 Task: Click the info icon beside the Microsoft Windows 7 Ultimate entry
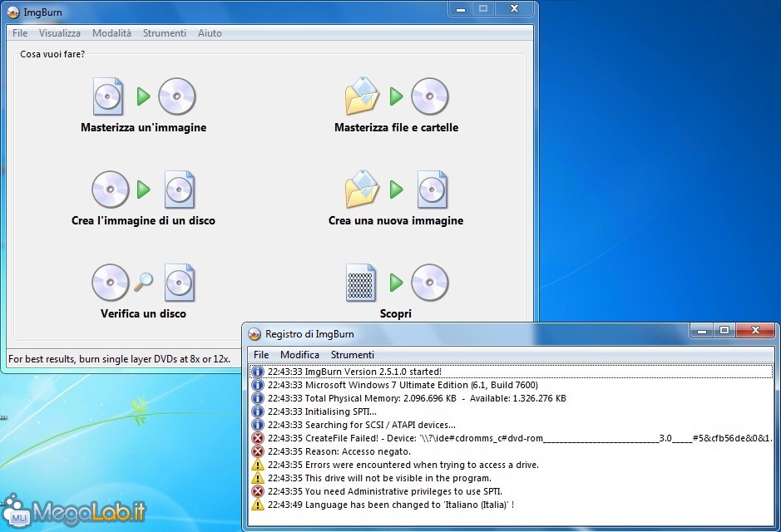point(258,385)
